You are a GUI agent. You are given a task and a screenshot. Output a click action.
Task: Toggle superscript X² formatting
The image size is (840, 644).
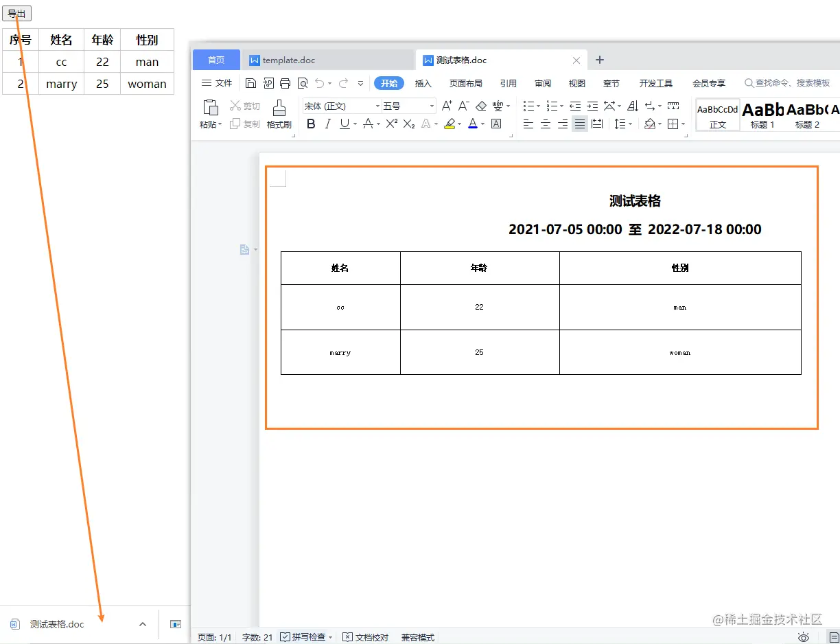pos(392,124)
